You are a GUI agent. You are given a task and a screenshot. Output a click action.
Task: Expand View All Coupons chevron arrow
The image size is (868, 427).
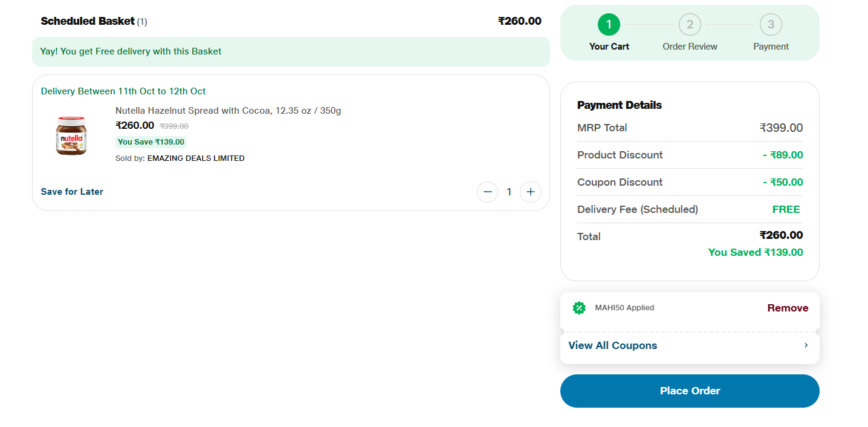[x=806, y=345]
